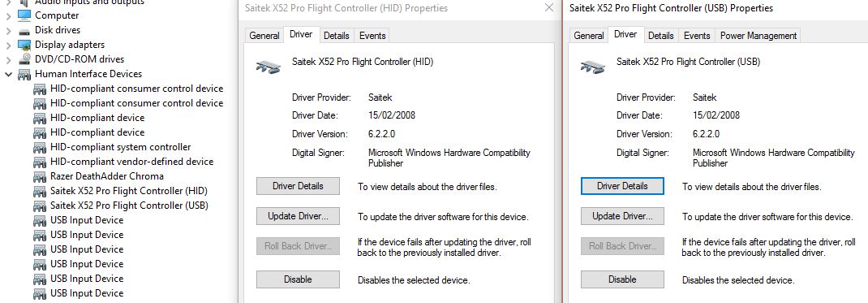Screen dimensions: 868x303
Task: Click the device icon in HID Properties dialog
Action: coord(269,67)
